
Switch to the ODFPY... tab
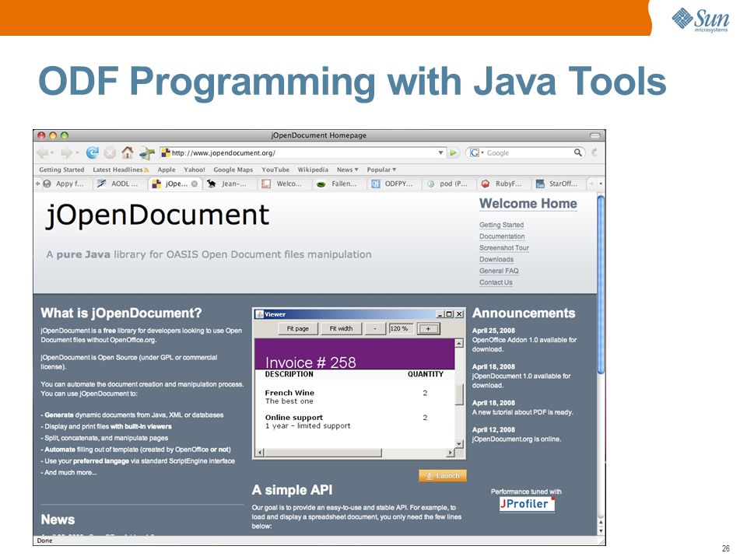click(394, 184)
